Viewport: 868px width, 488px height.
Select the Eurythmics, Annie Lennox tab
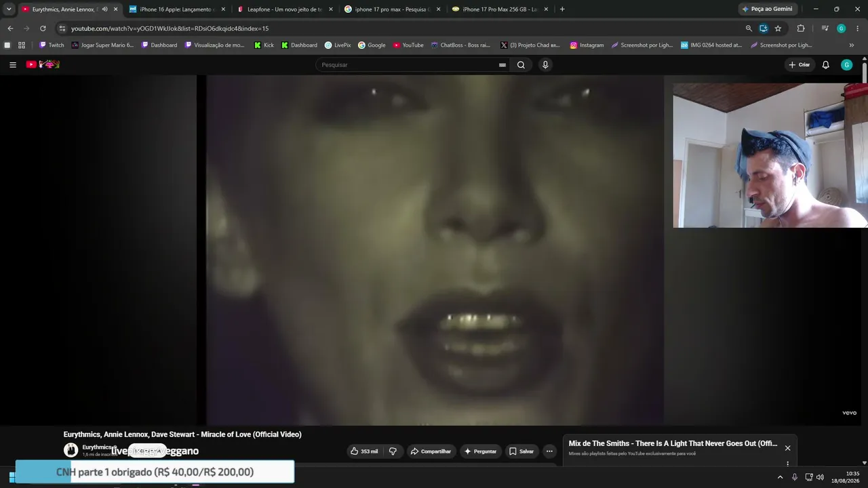click(69, 9)
